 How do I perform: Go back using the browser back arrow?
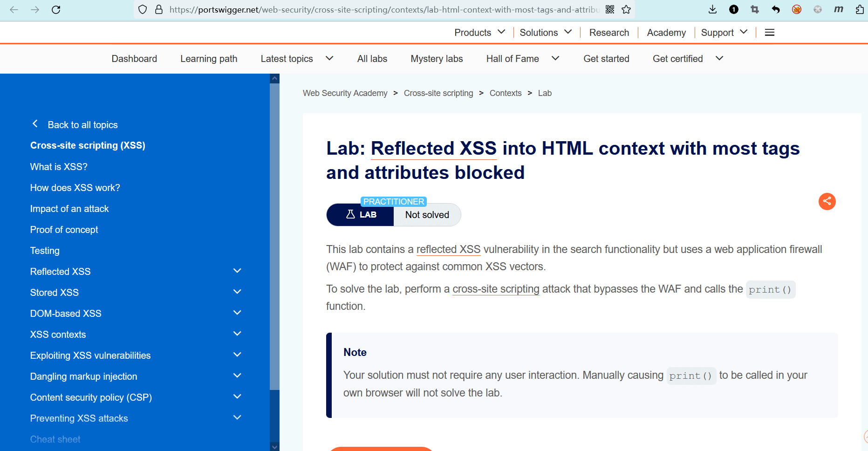[14, 9]
